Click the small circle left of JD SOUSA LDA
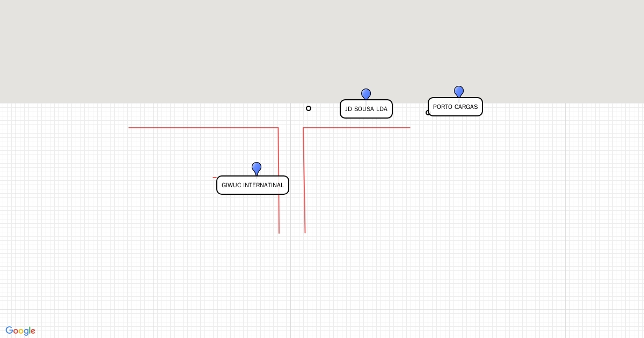 [x=309, y=108]
